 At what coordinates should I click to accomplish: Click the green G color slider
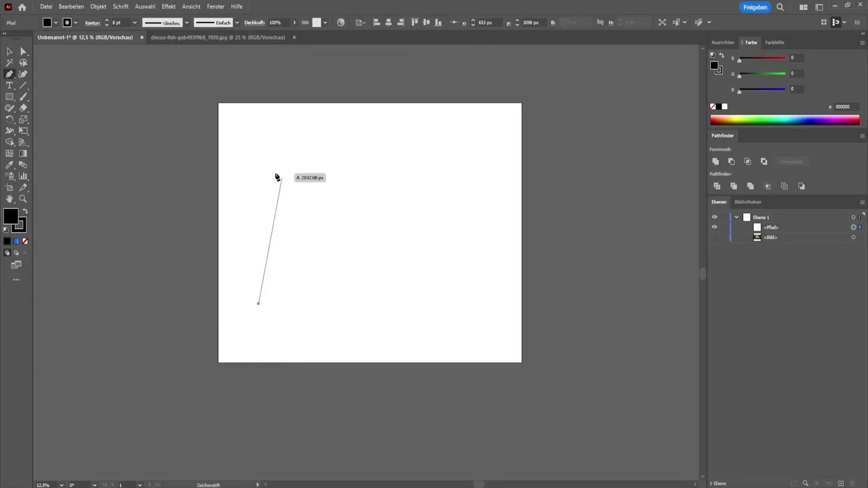coord(762,74)
